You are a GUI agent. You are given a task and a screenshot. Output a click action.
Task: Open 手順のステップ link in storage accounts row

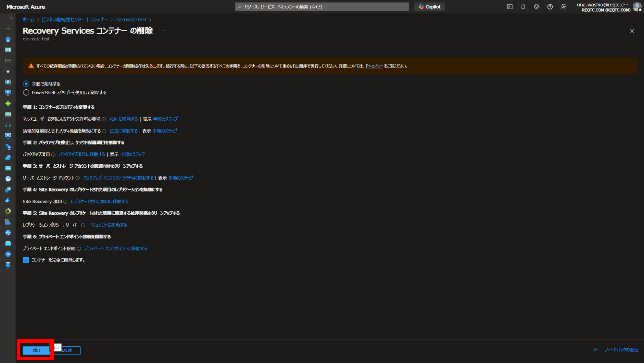point(181,178)
